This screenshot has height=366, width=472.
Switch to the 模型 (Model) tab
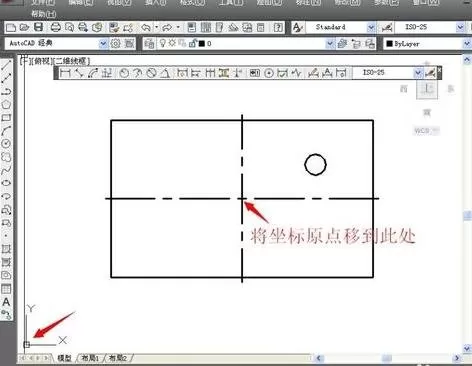tap(64, 358)
